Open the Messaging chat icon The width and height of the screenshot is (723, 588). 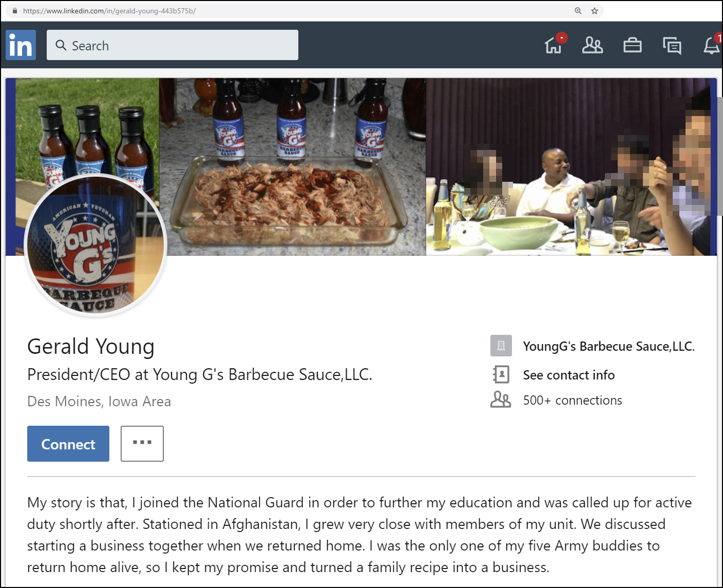(x=672, y=46)
